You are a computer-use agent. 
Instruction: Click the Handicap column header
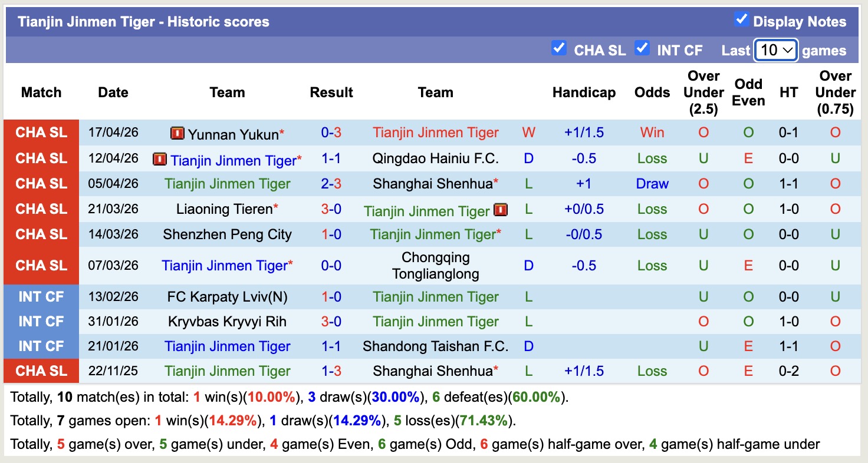tap(584, 92)
